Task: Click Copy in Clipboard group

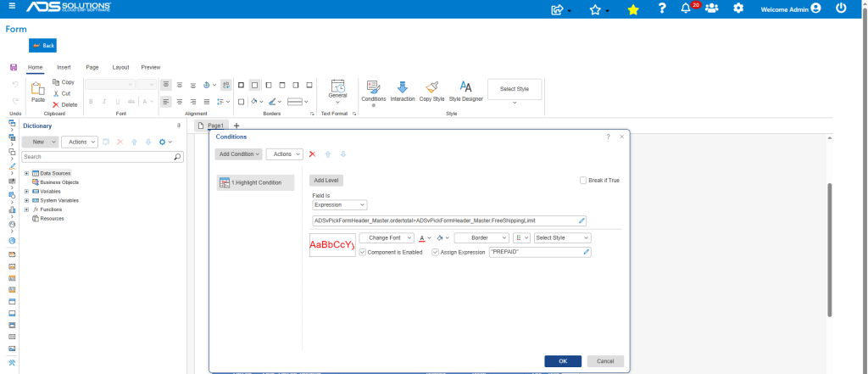Action: (64, 82)
